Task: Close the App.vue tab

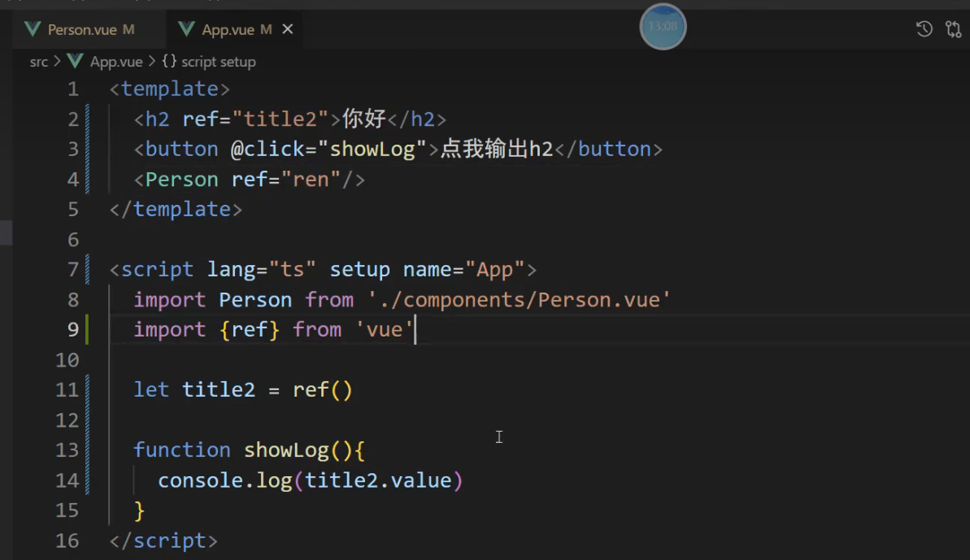Action: pyautogui.click(x=288, y=29)
